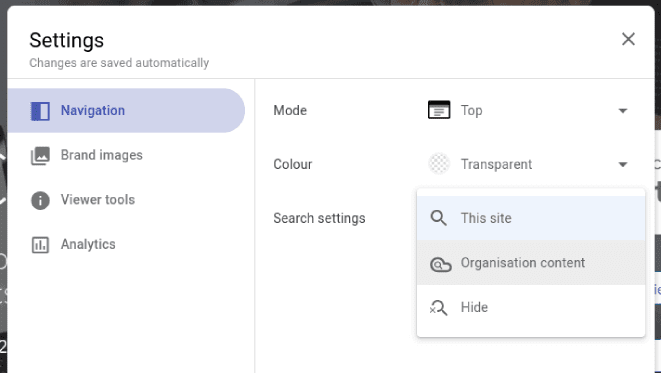
Task: Expand the Mode dropdown arrow
Action: 623,111
